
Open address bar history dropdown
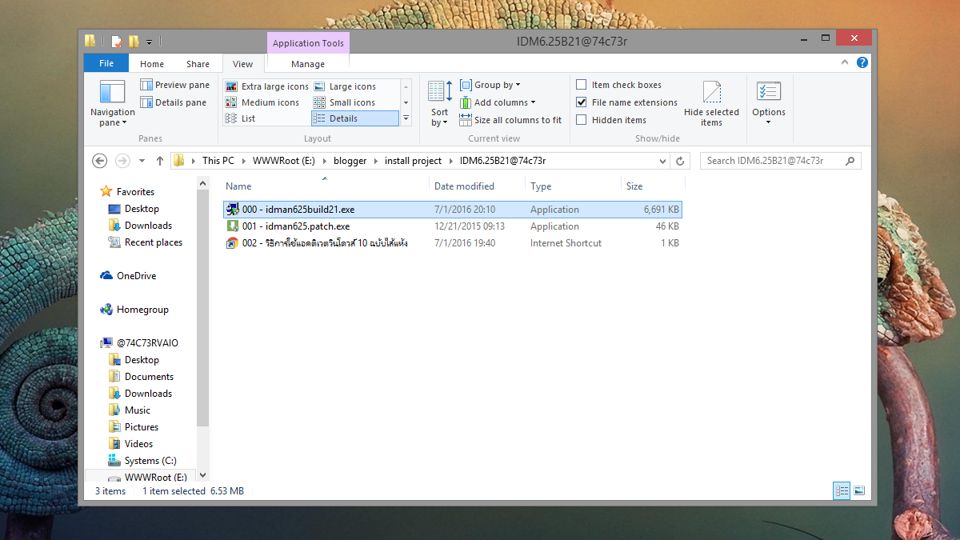(x=662, y=161)
